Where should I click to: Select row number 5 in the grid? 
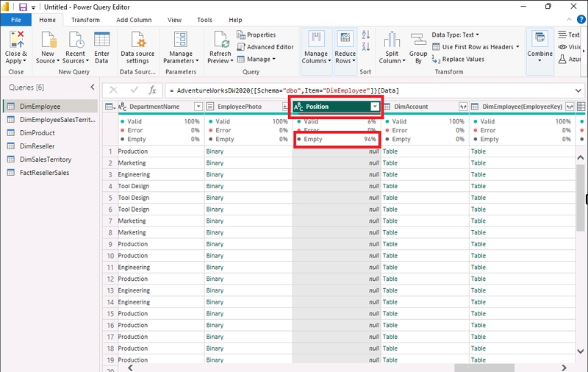click(x=110, y=198)
